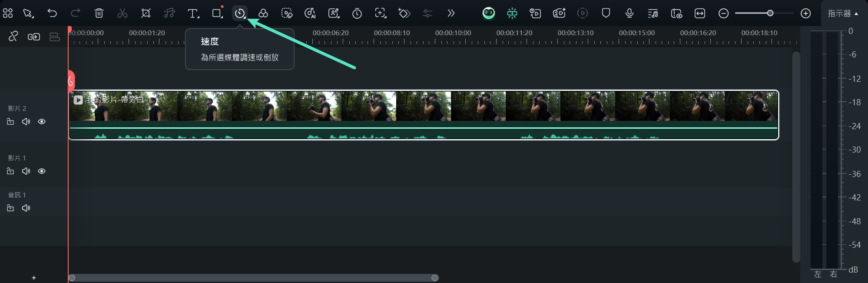Select the scissors split tool

[x=123, y=13]
